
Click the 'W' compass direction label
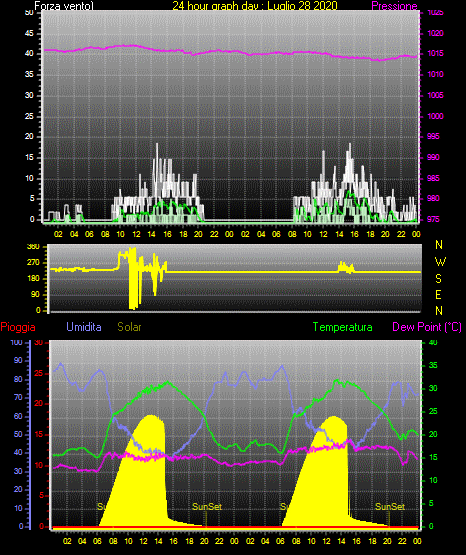[440, 262]
